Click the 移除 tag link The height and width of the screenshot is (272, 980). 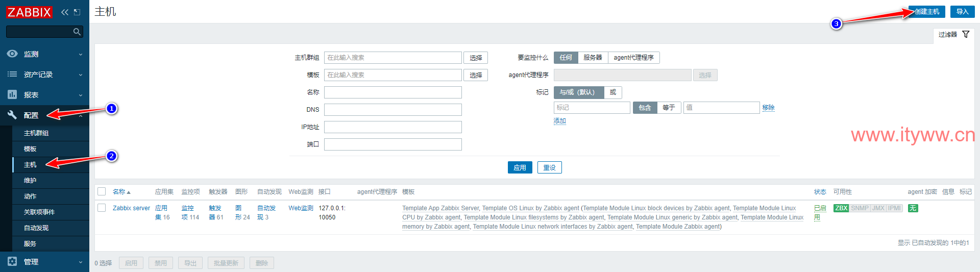click(x=768, y=108)
